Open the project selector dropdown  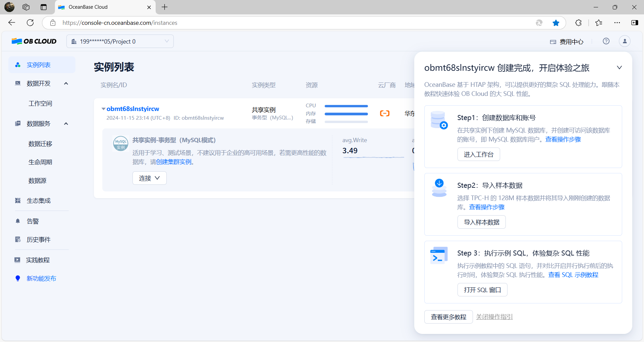point(120,41)
